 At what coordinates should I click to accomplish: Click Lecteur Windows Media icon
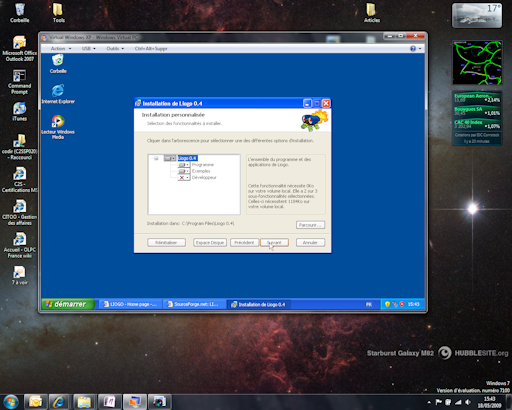pyautogui.click(x=58, y=127)
